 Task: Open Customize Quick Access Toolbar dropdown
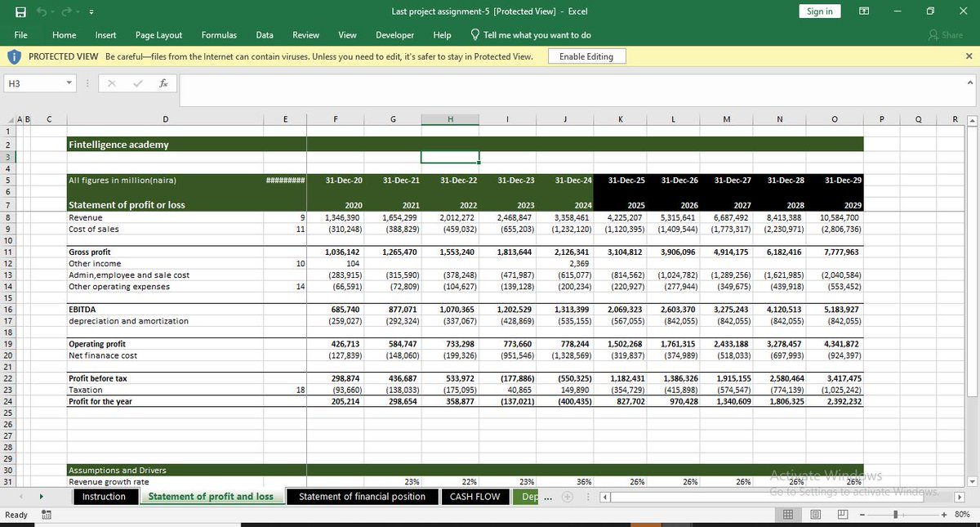coord(91,11)
